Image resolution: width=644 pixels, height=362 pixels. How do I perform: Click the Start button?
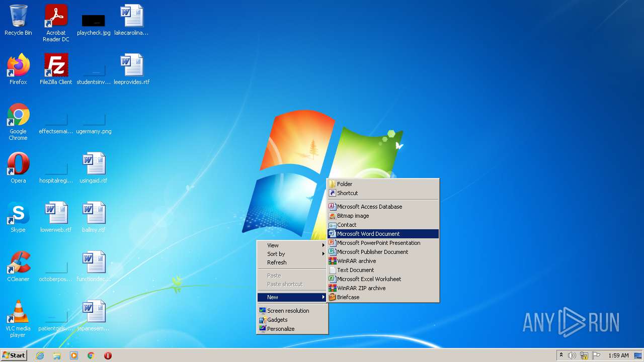click(x=14, y=355)
